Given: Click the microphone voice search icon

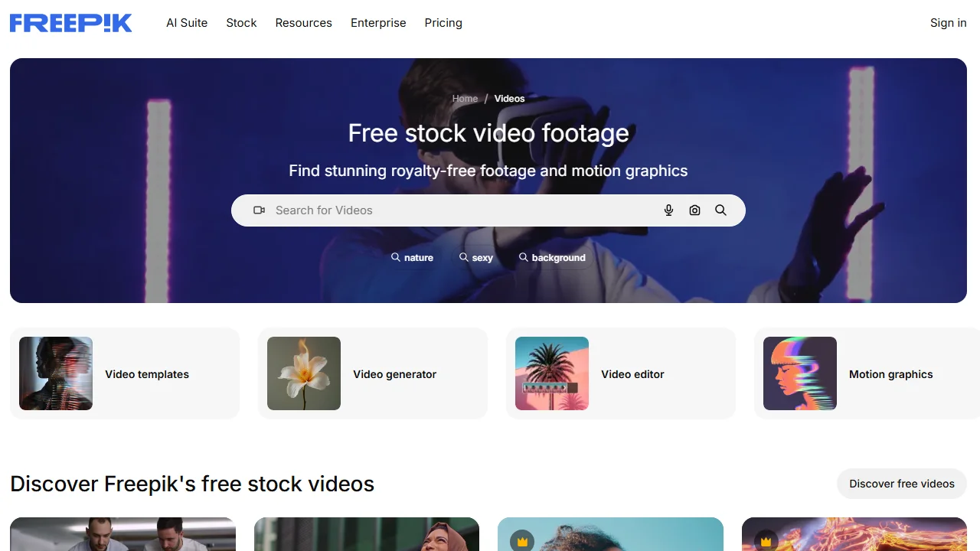Looking at the screenshot, I should [x=668, y=210].
